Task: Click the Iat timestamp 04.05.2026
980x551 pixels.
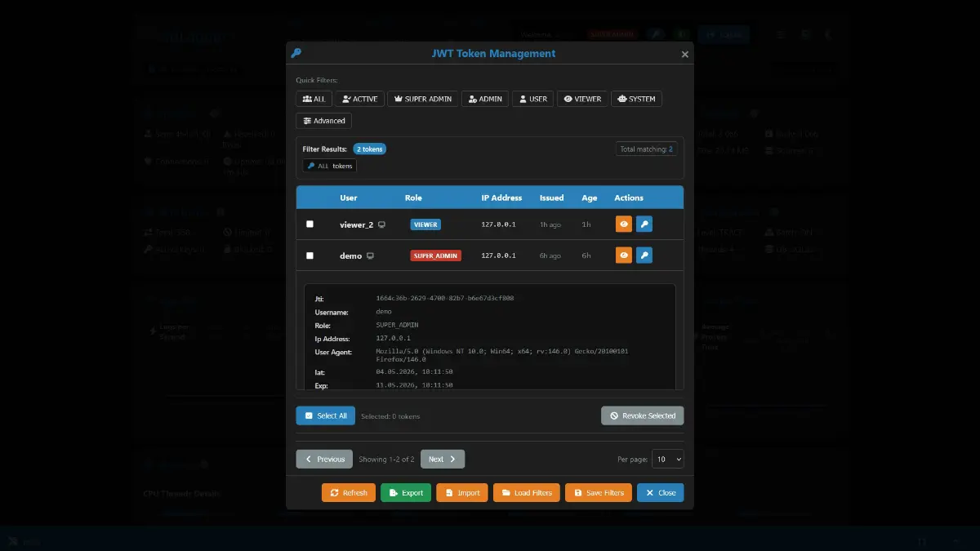Action: pyautogui.click(x=414, y=372)
